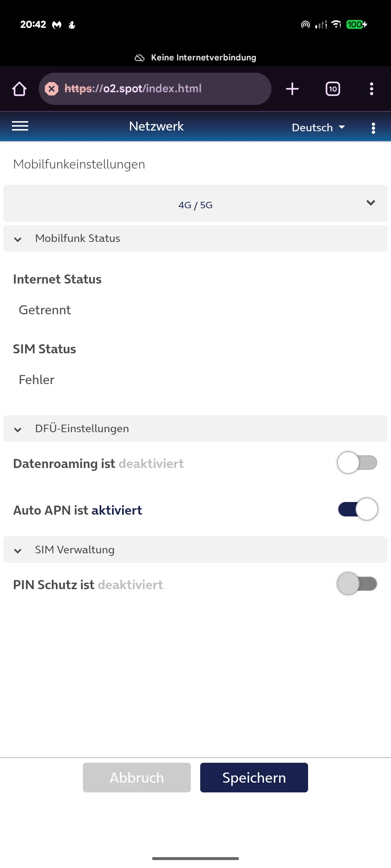Image resolution: width=391 pixels, height=868 pixels.
Task: Open the hamburger navigation menu
Action: point(20,126)
